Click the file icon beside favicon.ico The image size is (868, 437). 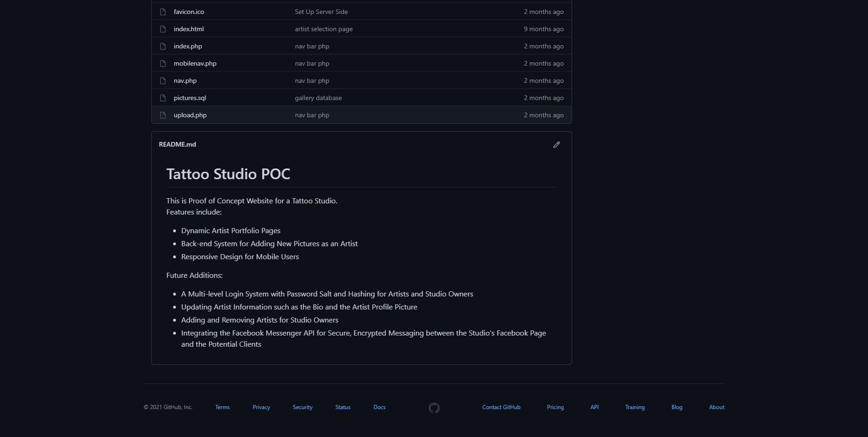[x=163, y=12]
